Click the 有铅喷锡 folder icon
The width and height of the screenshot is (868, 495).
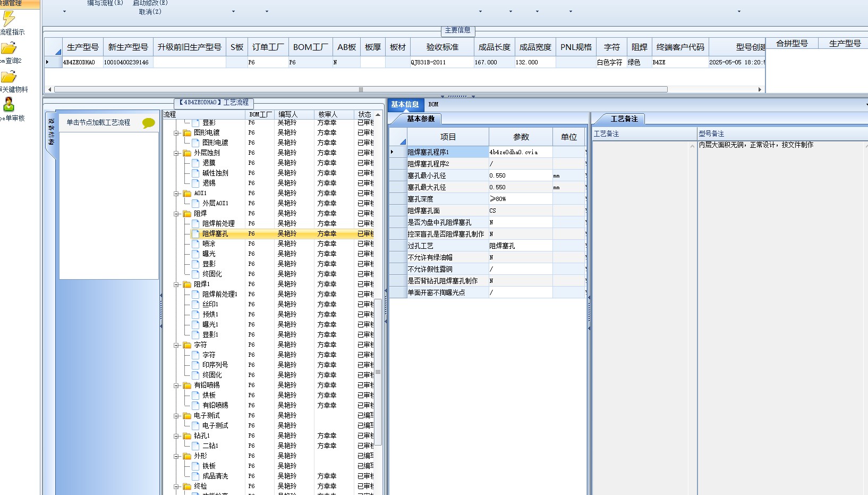click(x=187, y=385)
